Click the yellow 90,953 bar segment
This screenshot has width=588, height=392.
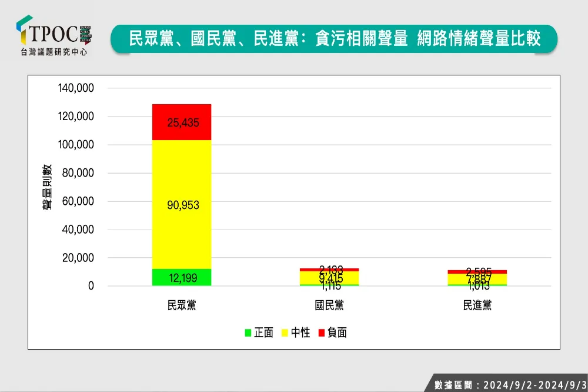point(182,204)
